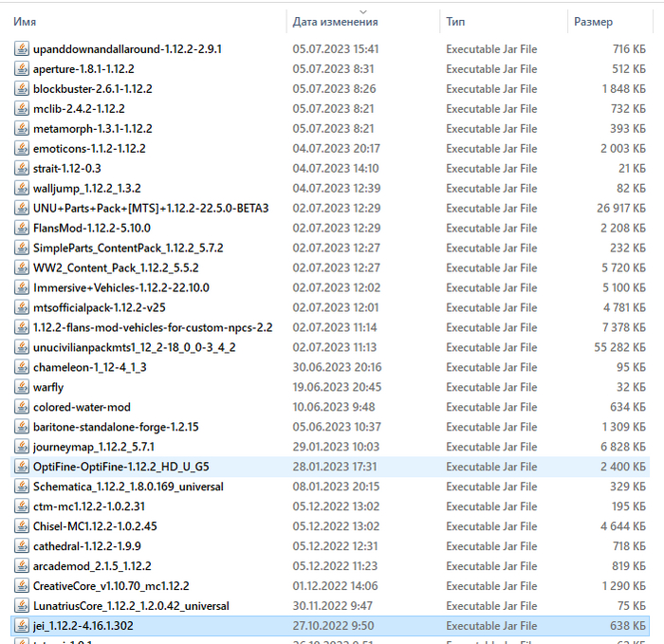The width and height of the screenshot is (664, 644).
Task: Select file name upanddownandallaround-1.12.2-2.9.1
Action: pyautogui.click(x=127, y=49)
